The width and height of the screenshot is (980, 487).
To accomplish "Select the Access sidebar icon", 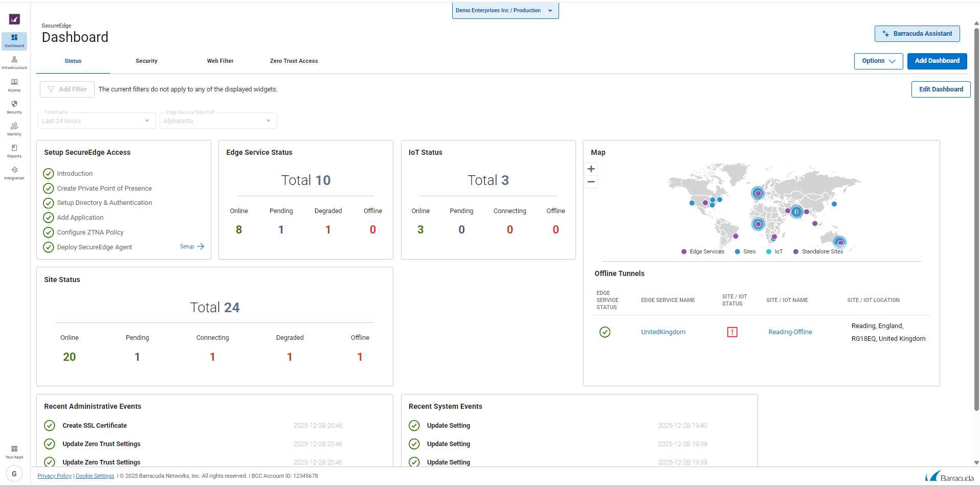I will point(14,85).
